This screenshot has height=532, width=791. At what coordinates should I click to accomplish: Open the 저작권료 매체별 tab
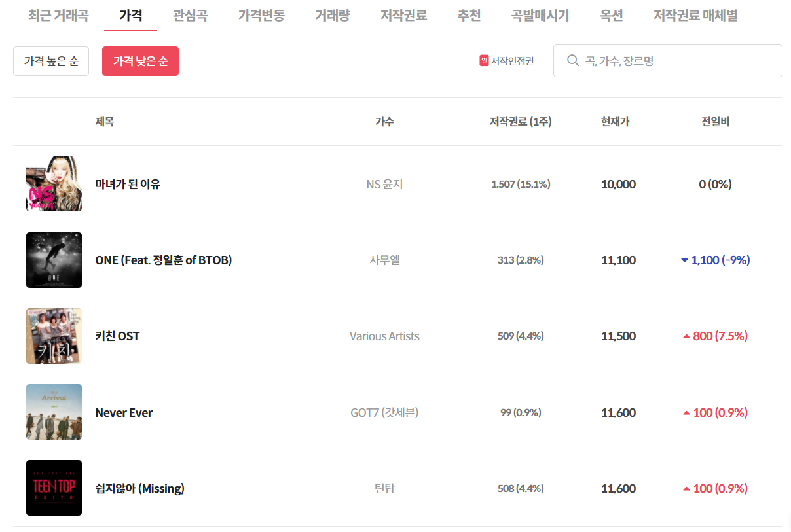[695, 16]
